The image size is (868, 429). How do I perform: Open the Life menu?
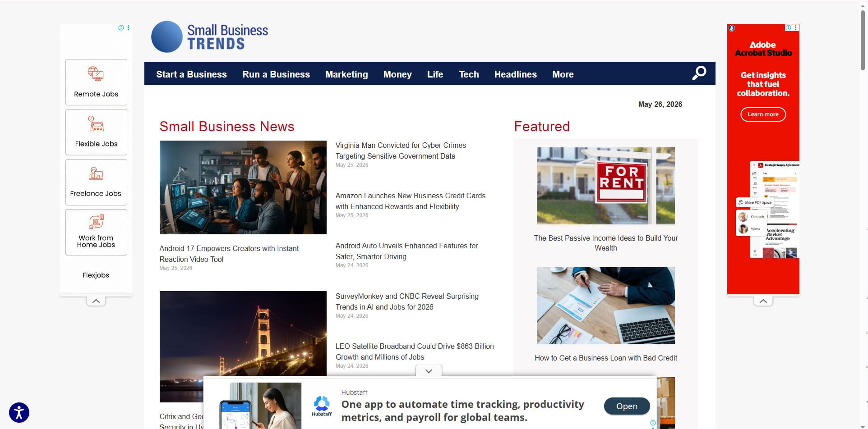[435, 74]
